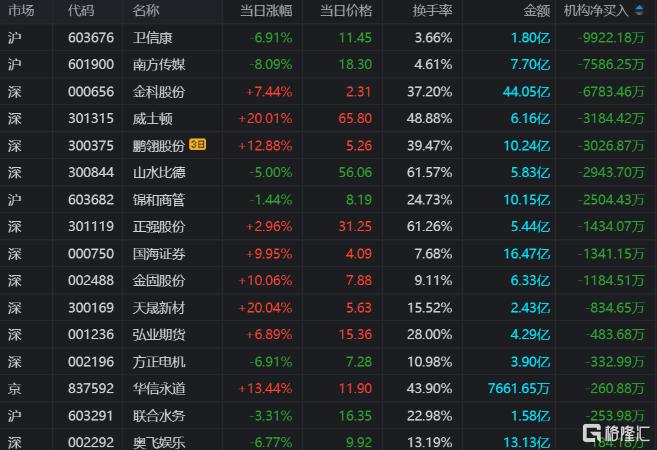Click the 3日 badge next to 鹏翎股份
The height and width of the screenshot is (450, 657).
tap(197, 145)
